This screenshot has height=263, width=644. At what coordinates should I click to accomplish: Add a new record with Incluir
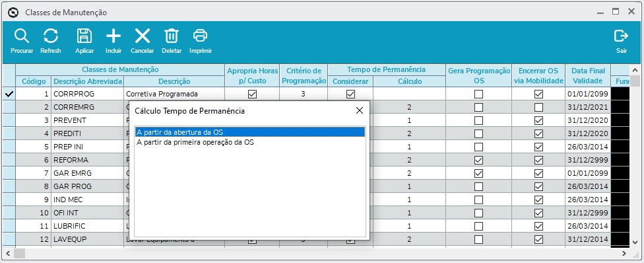pos(113,36)
